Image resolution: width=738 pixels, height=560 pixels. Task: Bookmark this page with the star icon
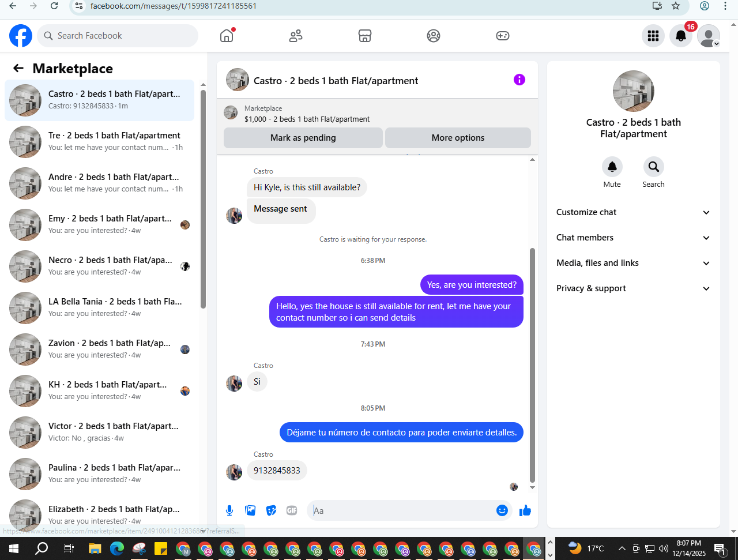tap(676, 6)
